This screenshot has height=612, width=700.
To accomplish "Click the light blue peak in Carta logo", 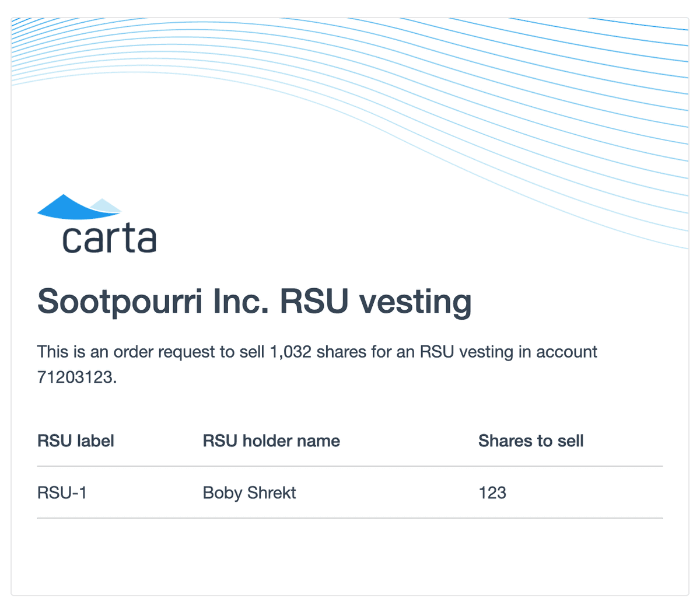I will (107, 204).
